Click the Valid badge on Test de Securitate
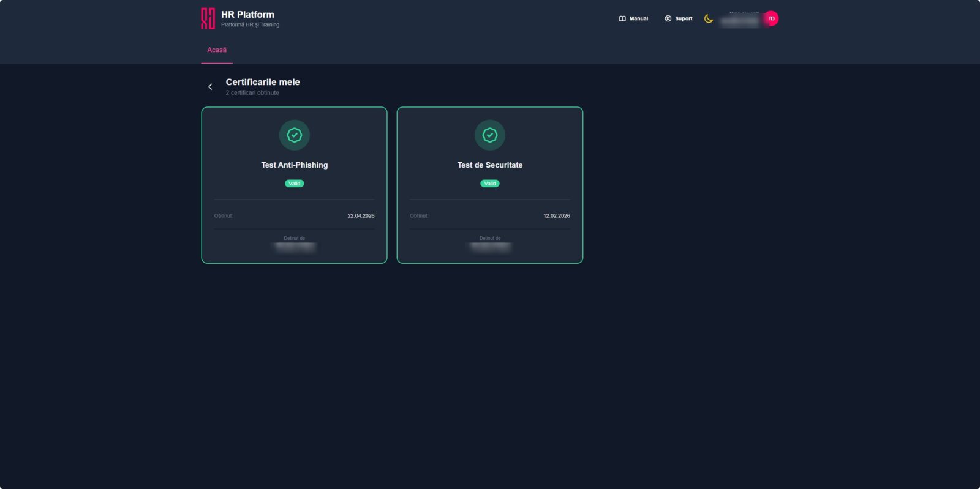 point(490,184)
